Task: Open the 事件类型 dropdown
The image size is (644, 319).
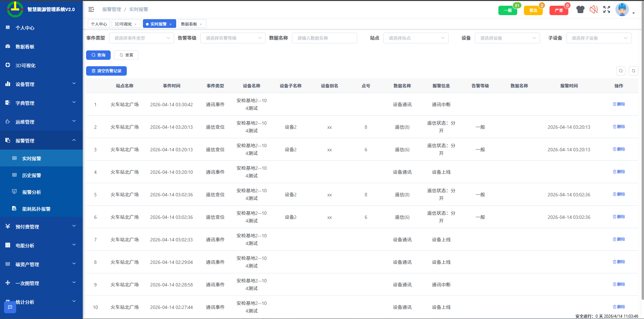Action: click(141, 38)
